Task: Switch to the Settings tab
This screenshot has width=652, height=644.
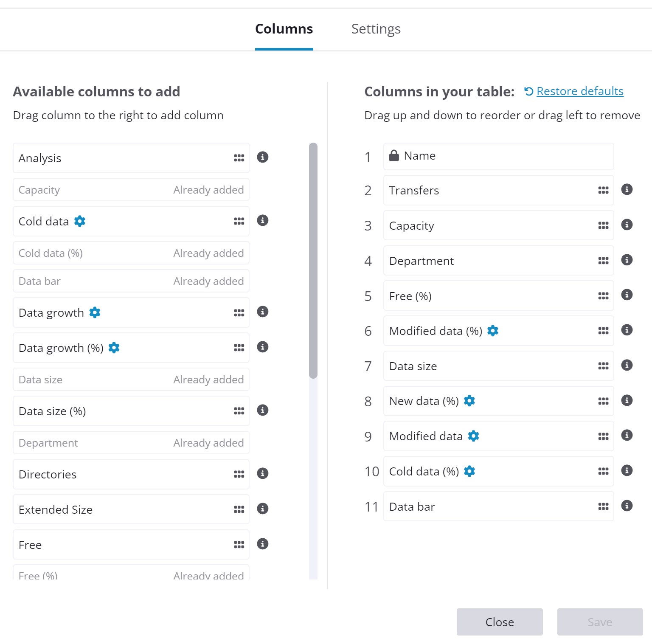Action: (376, 29)
